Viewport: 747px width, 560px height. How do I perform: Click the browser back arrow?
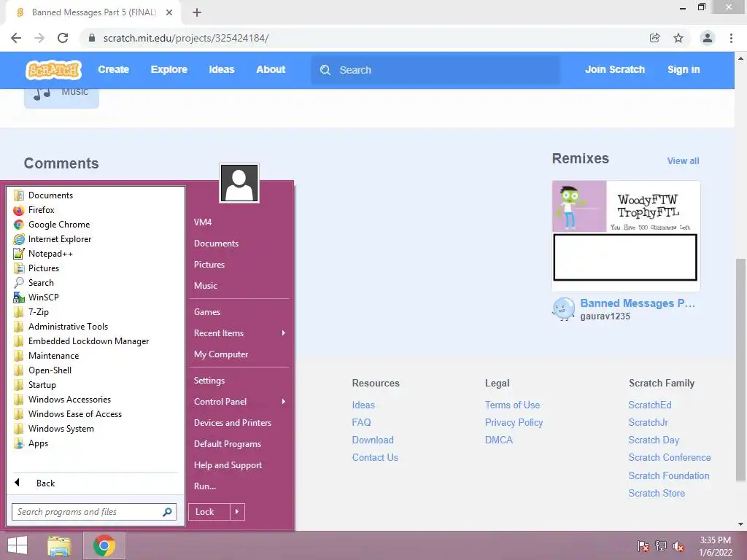click(16, 38)
